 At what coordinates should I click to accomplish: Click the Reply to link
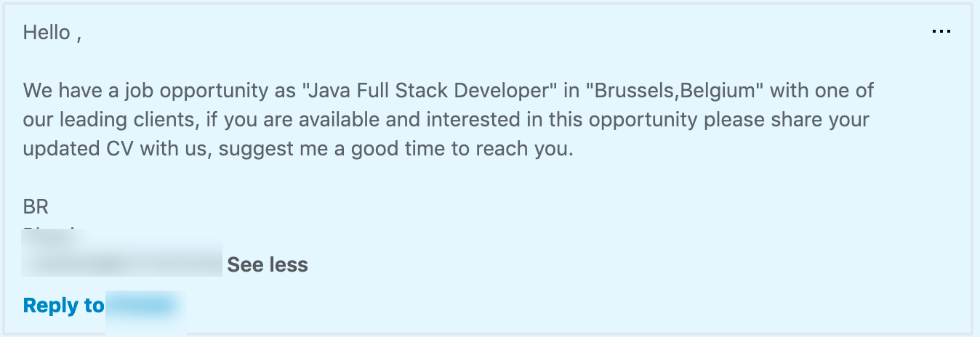tap(63, 306)
